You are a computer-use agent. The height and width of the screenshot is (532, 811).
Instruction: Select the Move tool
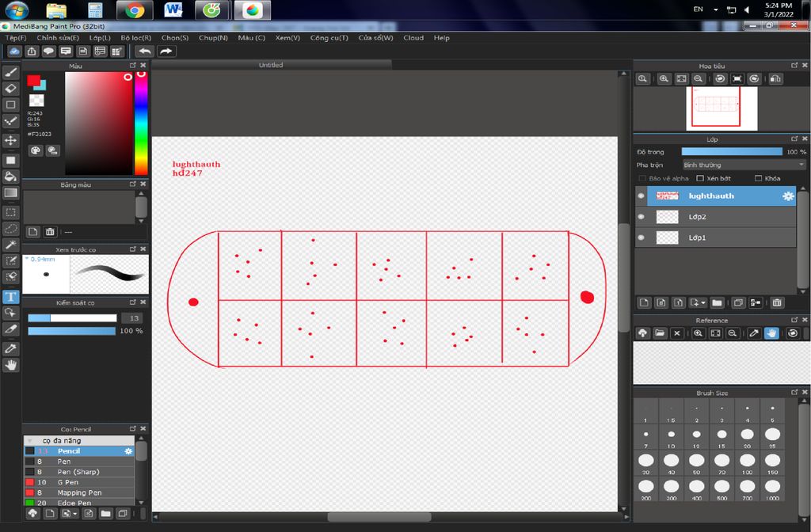pos(11,141)
